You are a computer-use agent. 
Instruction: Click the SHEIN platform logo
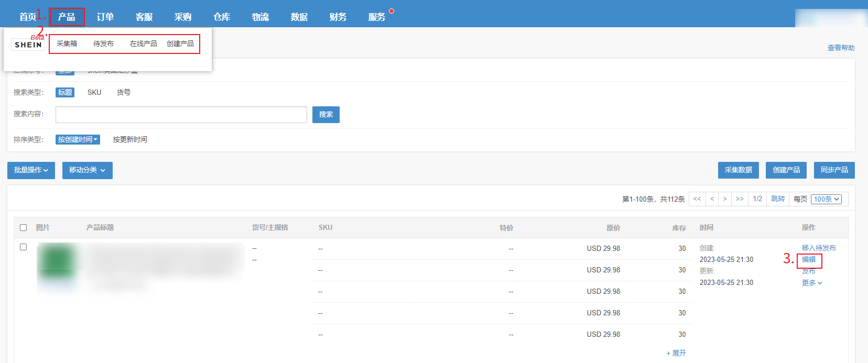pos(28,45)
